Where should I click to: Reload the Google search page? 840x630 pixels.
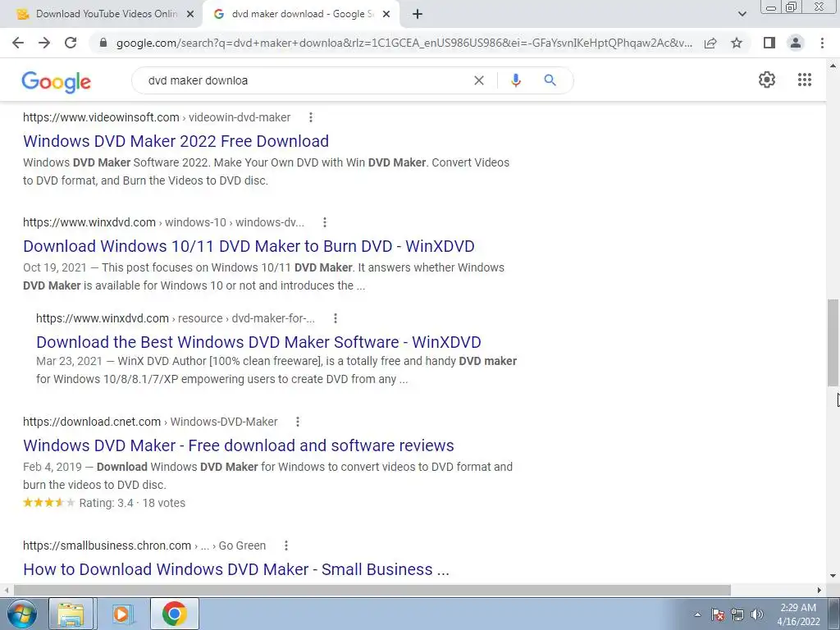(71, 43)
